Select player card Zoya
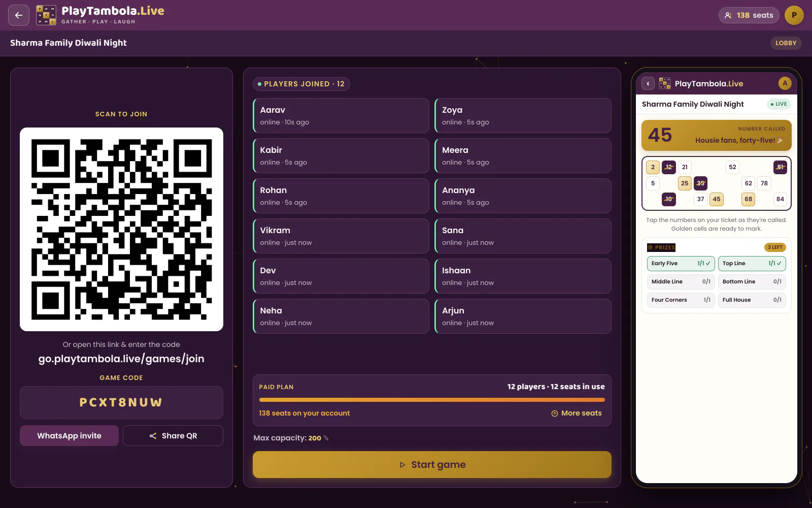The image size is (812, 508). coord(523,116)
